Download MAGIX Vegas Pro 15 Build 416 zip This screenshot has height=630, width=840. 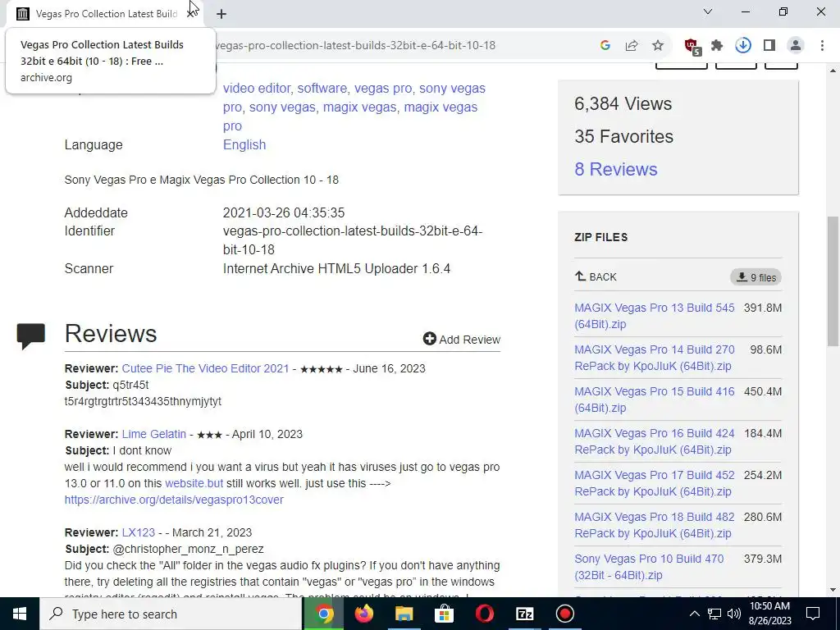[x=654, y=399]
